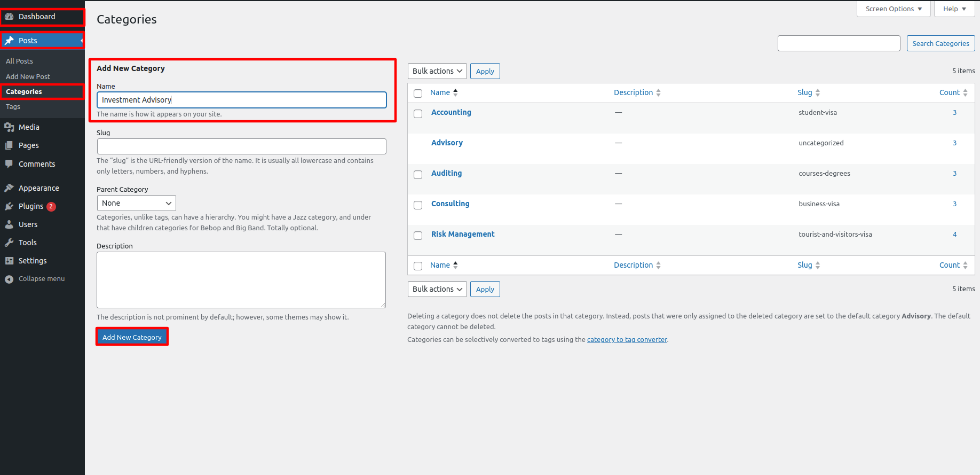Open the top Bulk actions dropdown

pyautogui.click(x=437, y=71)
